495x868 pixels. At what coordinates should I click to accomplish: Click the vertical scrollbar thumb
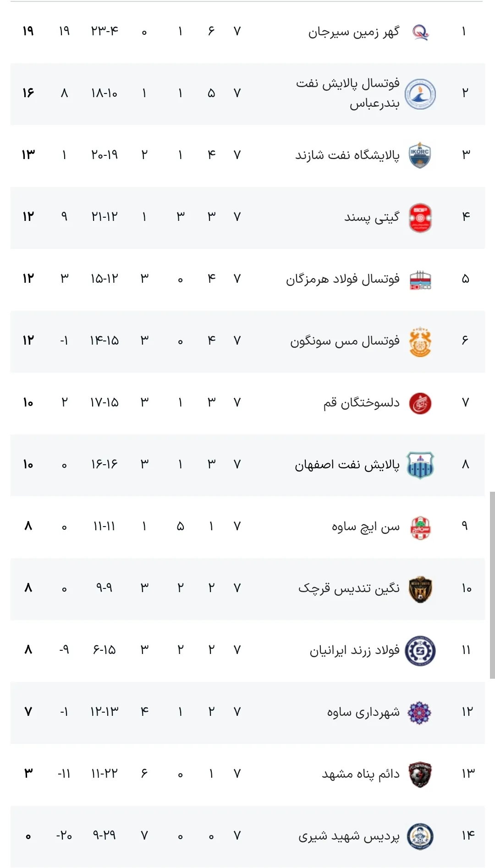coord(492,585)
